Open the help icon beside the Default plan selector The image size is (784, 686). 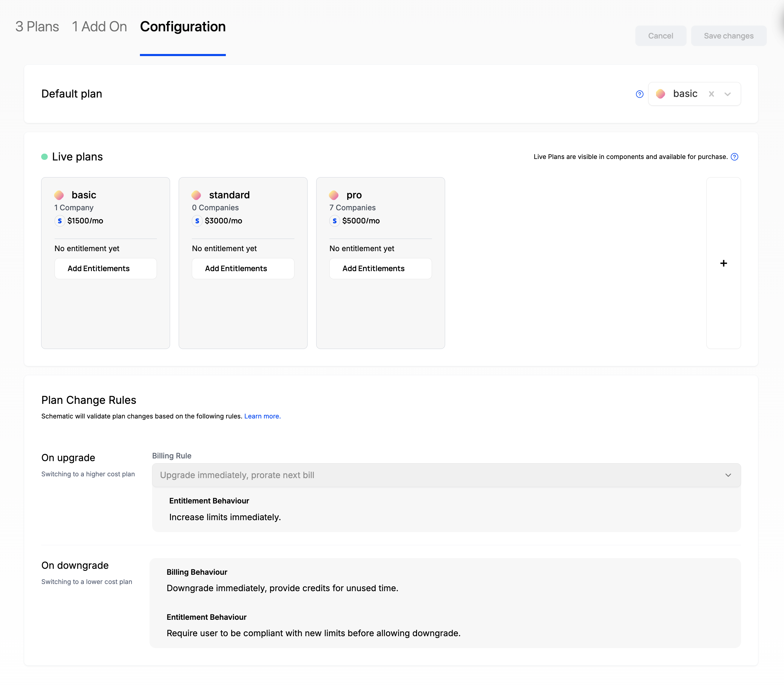point(639,94)
